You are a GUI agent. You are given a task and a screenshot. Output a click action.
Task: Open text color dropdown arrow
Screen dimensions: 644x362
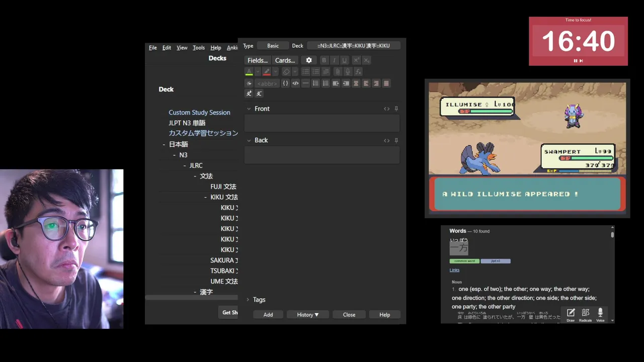258,71
